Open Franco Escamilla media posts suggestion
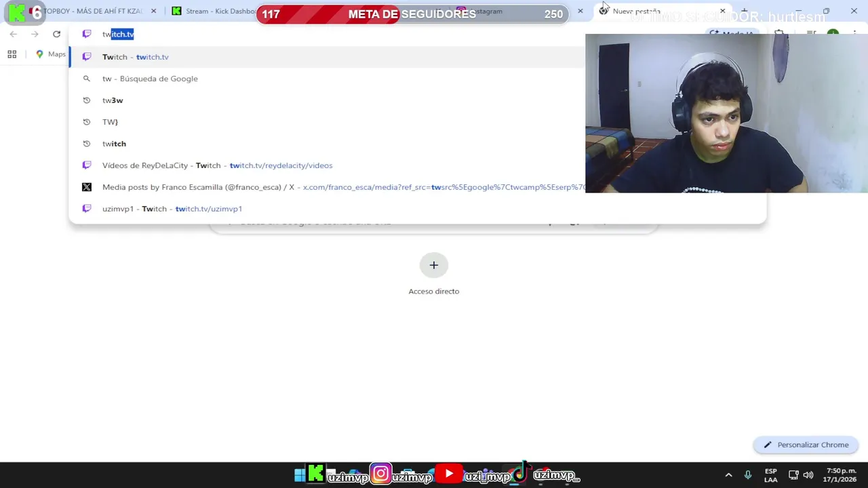 [x=327, y=187]
